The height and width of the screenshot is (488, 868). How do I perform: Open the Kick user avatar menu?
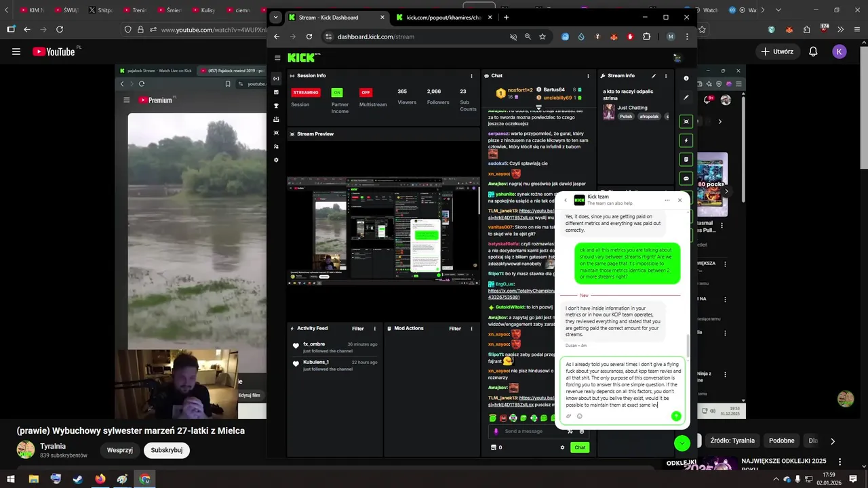pos(676,58)
